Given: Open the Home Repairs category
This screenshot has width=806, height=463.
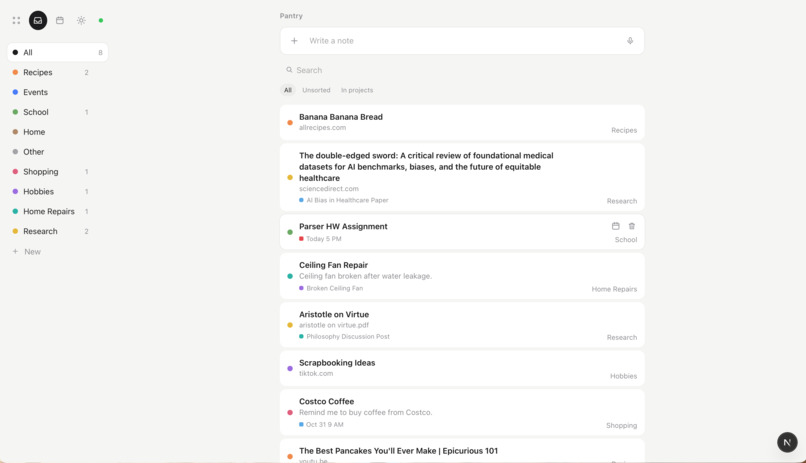Looking at the screenshot, I should [x=58, y=211].
